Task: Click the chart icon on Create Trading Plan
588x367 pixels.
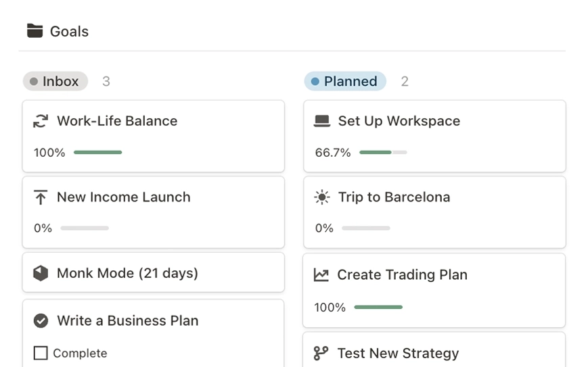Action: (321, 275)
